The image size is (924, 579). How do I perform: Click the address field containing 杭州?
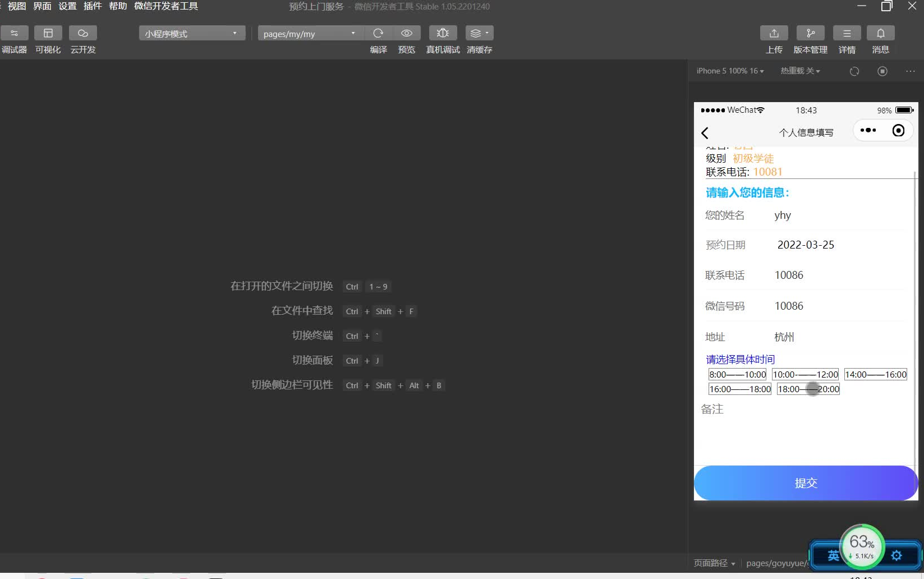840,337
